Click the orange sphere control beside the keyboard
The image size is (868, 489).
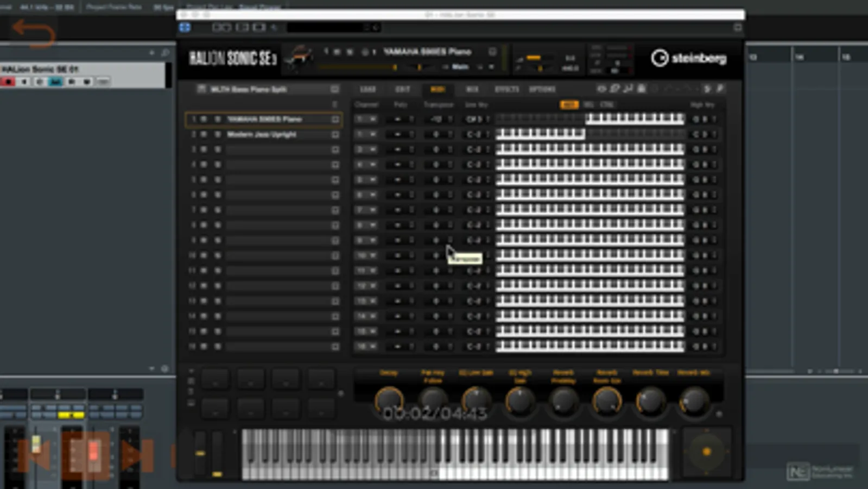tap(706, 452)
